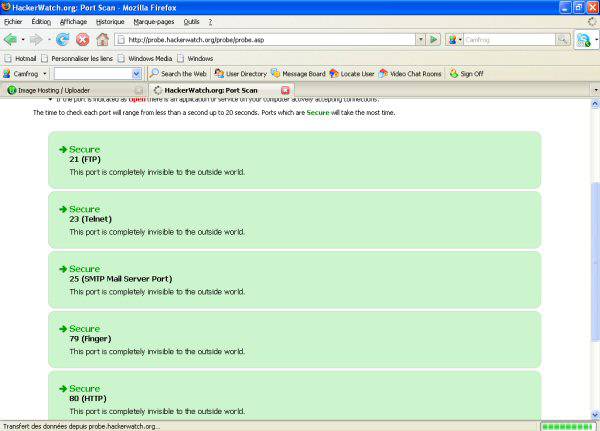This screenshot has width=600, height=431.
Task: Reload the page with the blue refresh icon
Action: (x=63, y=39)
